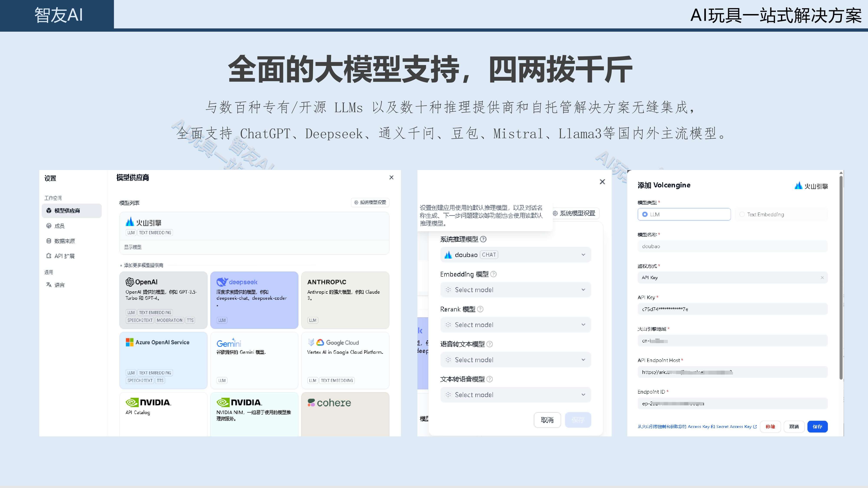
Task: Click 取消 in Volcengine dialog
Action: coord(794,426)
